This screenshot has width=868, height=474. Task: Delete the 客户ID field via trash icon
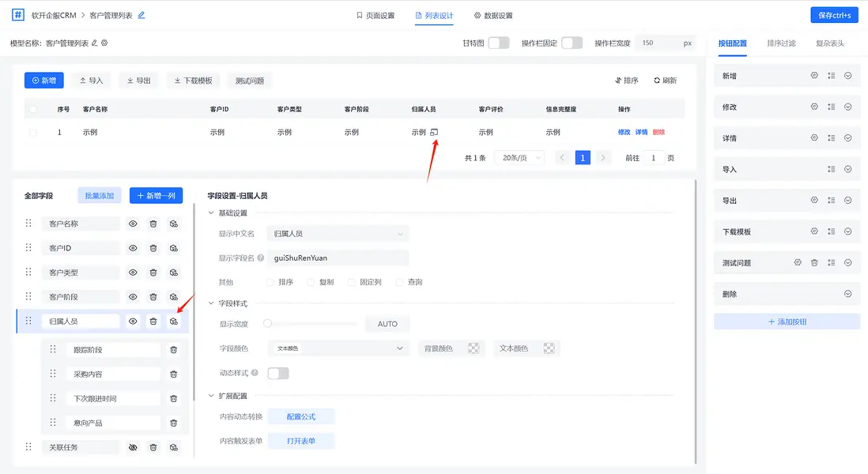pos(153,248)
